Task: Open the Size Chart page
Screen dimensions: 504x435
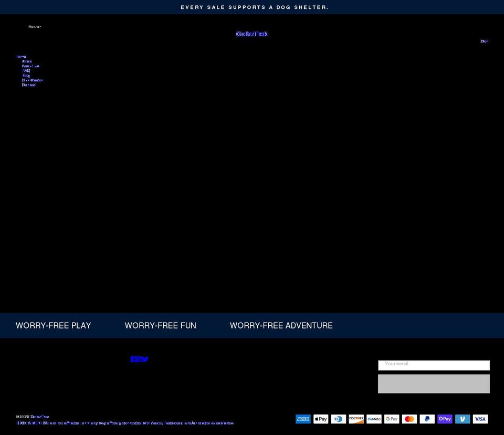Action: tap(33, 80)
